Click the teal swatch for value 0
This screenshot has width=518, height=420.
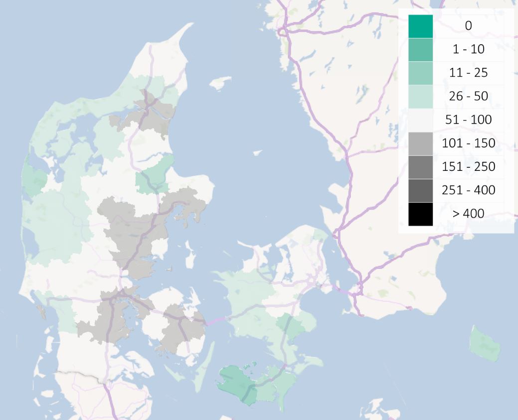[x=420, y=26]
